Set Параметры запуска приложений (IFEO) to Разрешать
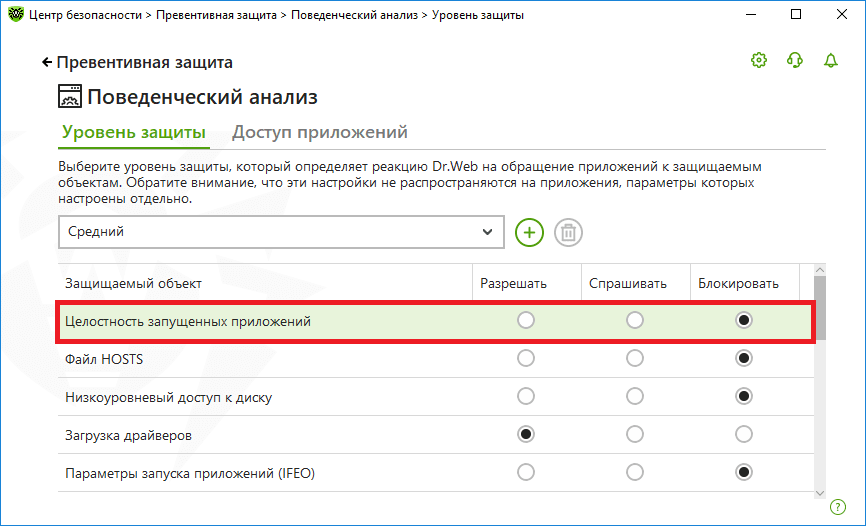The width and height of the screenshot is (866, 526). point(526,473)
